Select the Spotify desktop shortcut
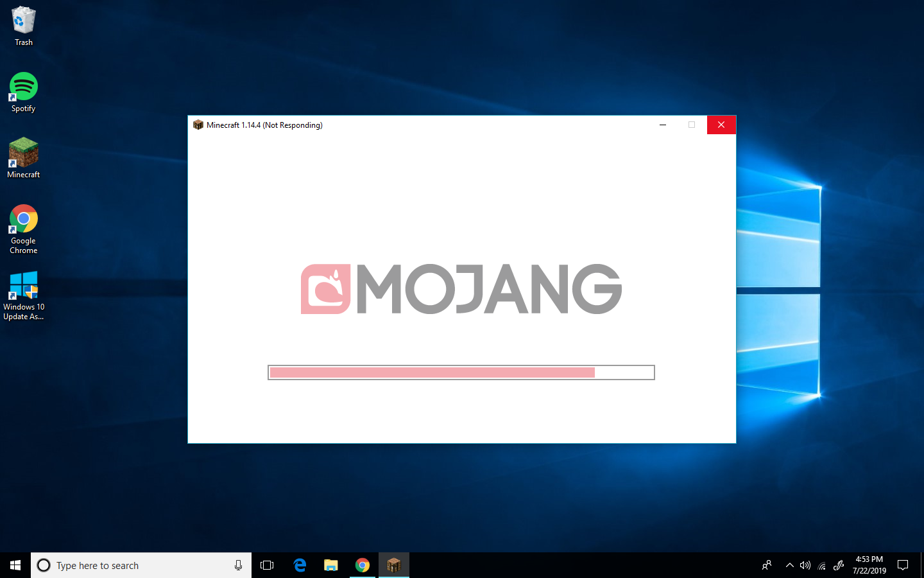The width and height of the screenshot is (924, 578). (x=24, y=92)
